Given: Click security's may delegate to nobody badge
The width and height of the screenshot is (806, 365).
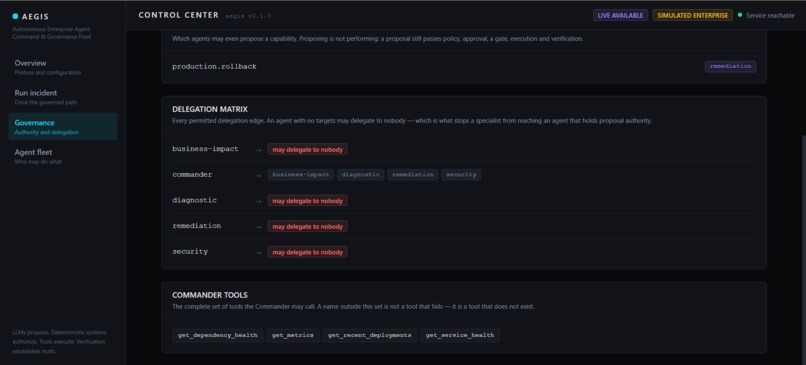Looking at the screenshot, I should pos(307,252).
